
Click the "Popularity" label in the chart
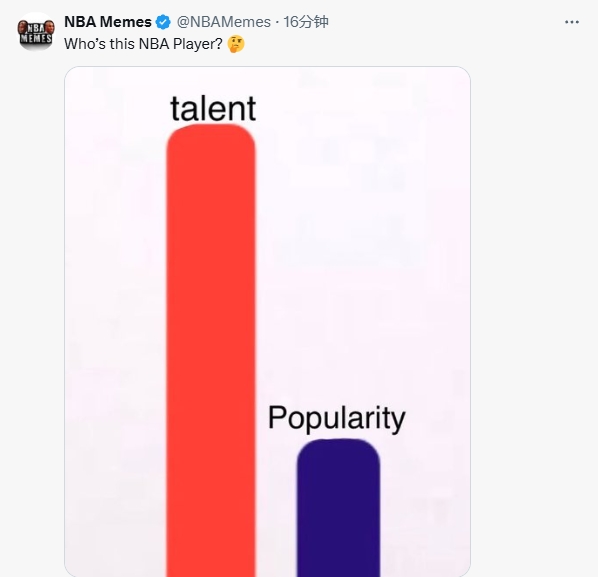(336, 418)
